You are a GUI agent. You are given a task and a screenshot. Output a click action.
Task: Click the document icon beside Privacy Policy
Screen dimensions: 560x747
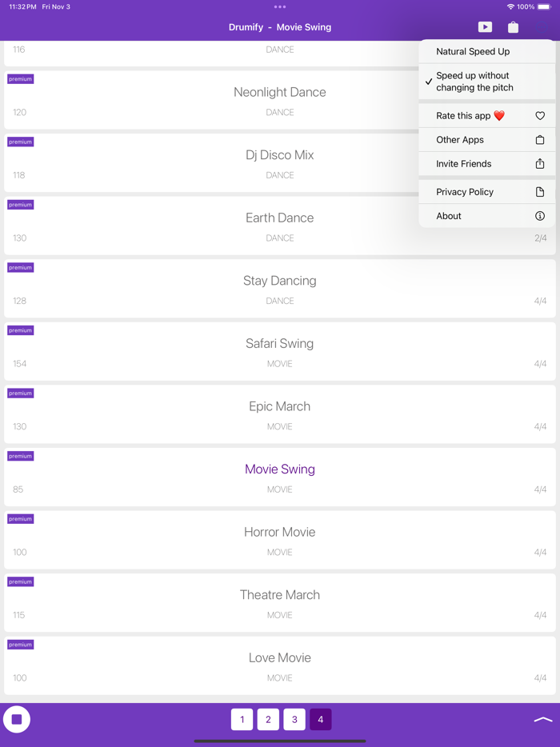(x=539, y=192)
